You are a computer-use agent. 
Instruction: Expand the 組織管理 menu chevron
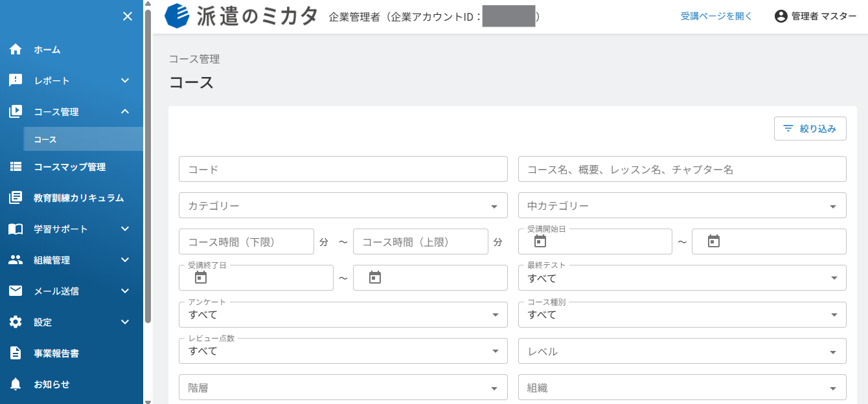click(x=126, y=260)
